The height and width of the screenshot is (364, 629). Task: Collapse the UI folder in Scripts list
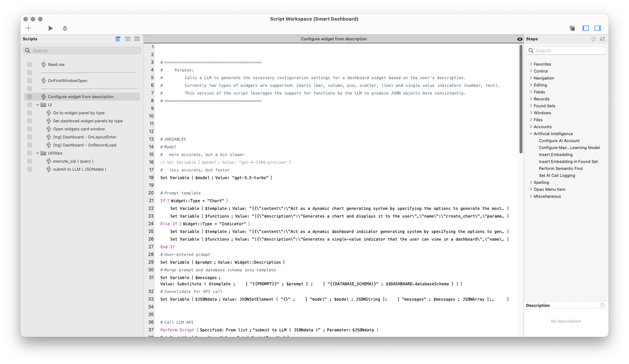38,105
